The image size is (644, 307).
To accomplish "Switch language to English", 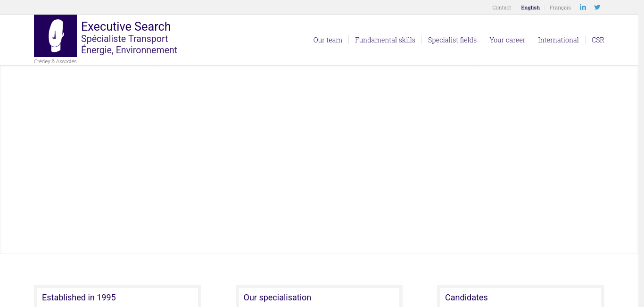I will point(530,8).
